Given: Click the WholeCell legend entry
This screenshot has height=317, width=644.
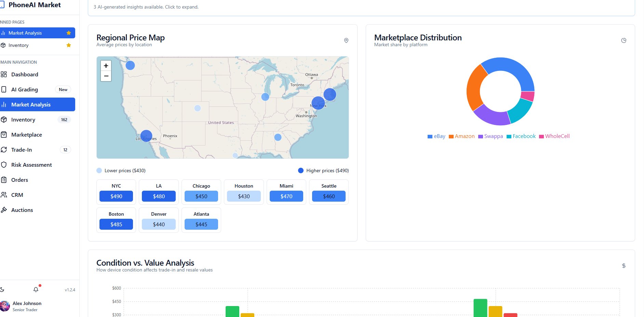Looking at the screenshot, I should 554,136.
